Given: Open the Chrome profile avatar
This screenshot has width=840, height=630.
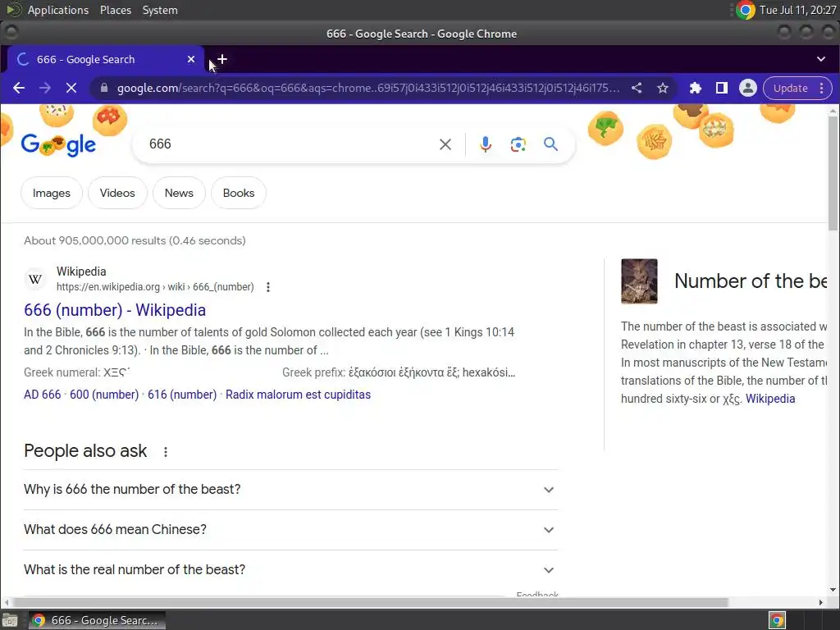Looking at the screenshot, I should click(748, 88).
